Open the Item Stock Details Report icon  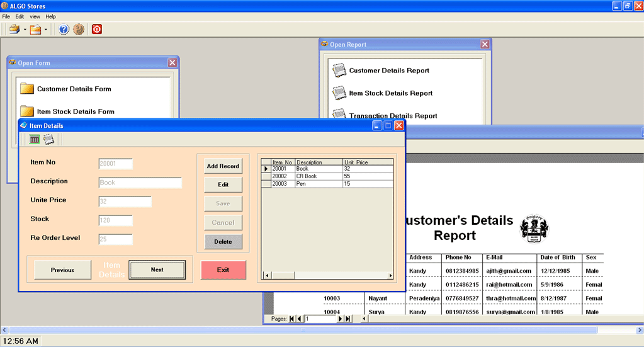pos(340,93)
